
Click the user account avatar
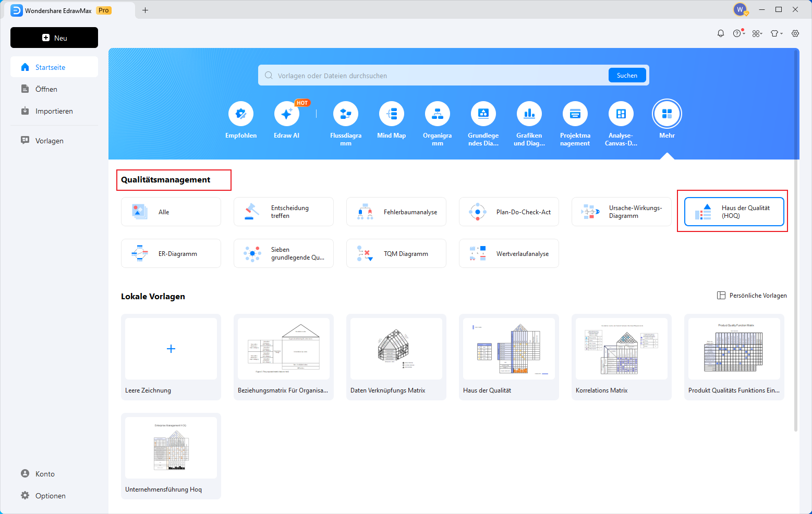[x=740, y=9]
